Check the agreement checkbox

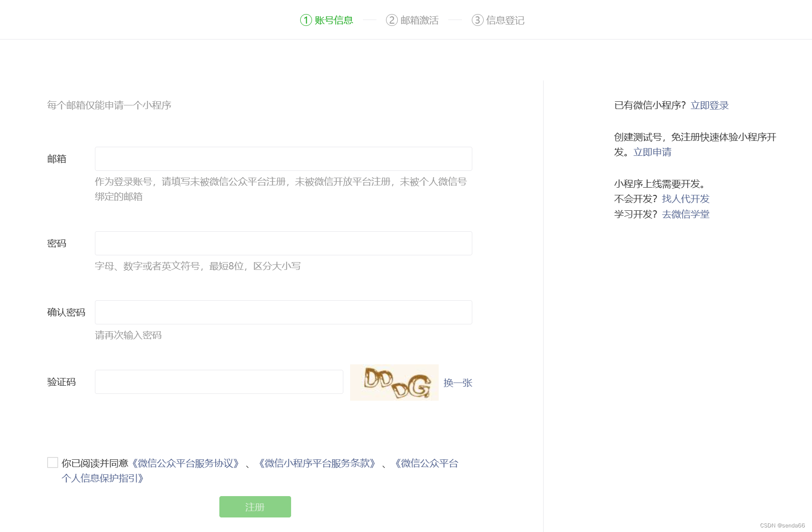click(52, 462)
